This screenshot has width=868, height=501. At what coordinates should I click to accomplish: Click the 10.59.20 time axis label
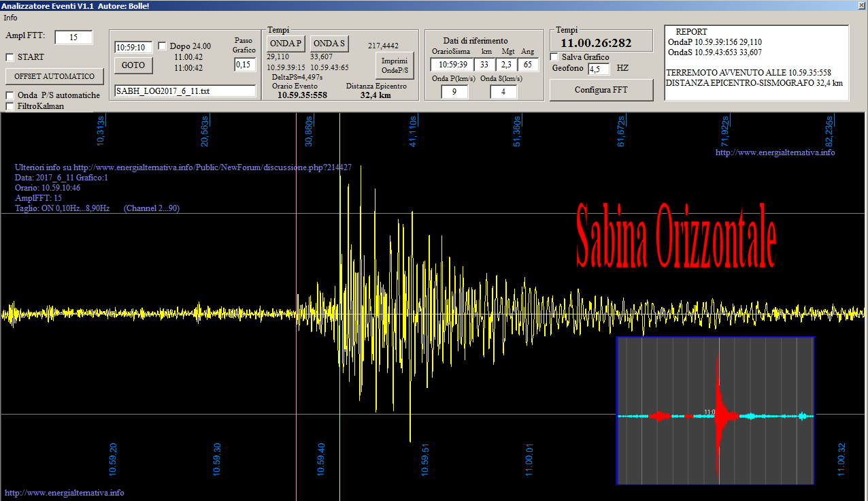coord(113,459)
